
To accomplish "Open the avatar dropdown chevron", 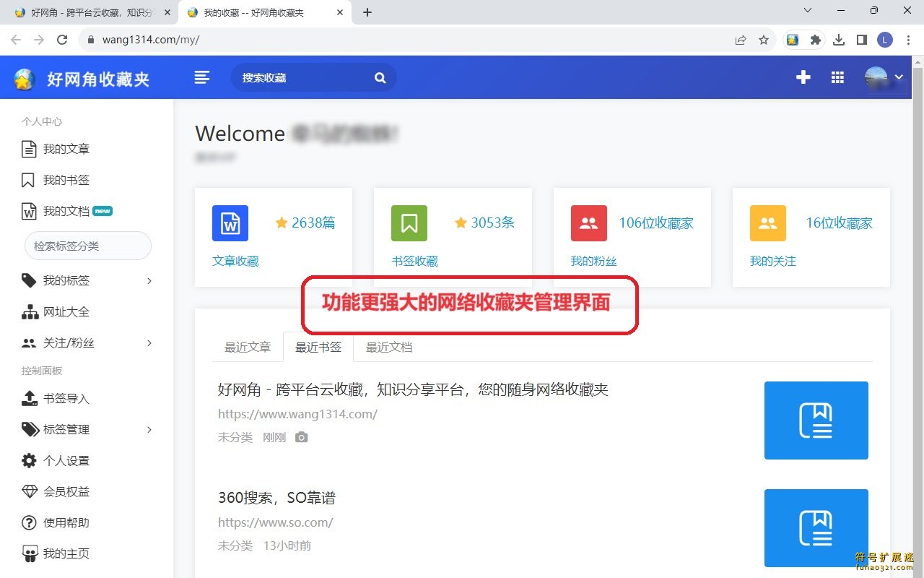I will tap(899, 77).
